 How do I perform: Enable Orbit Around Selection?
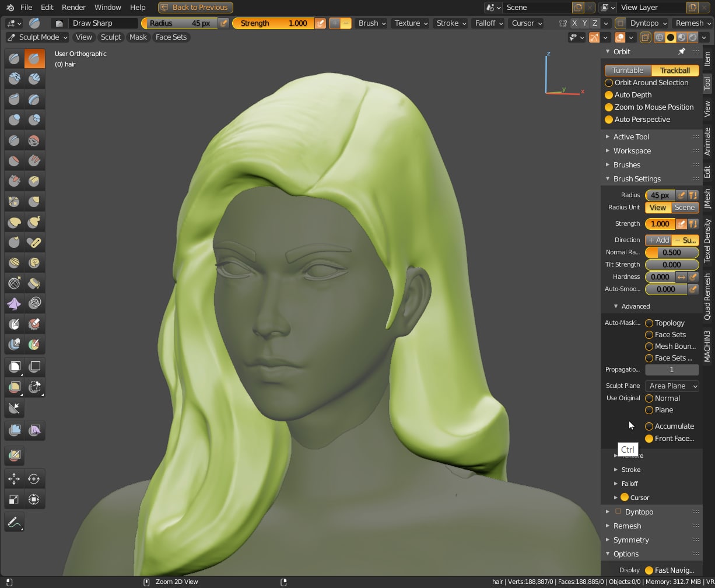coord(609,83)
